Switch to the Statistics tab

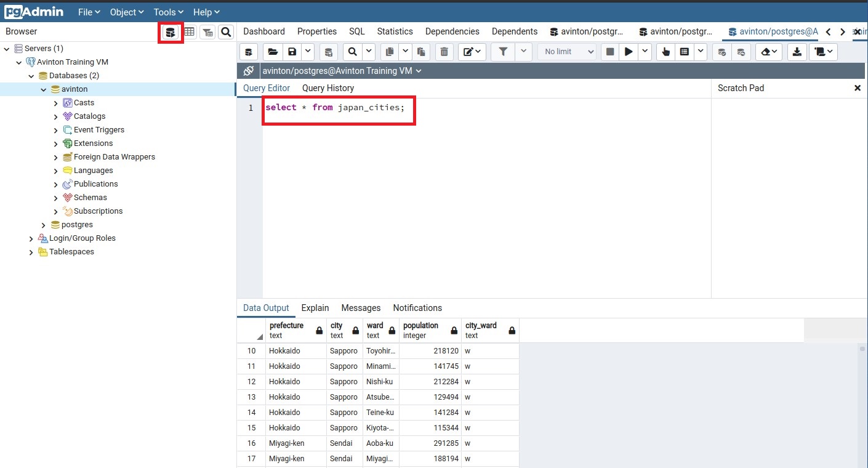coord(395,31)
